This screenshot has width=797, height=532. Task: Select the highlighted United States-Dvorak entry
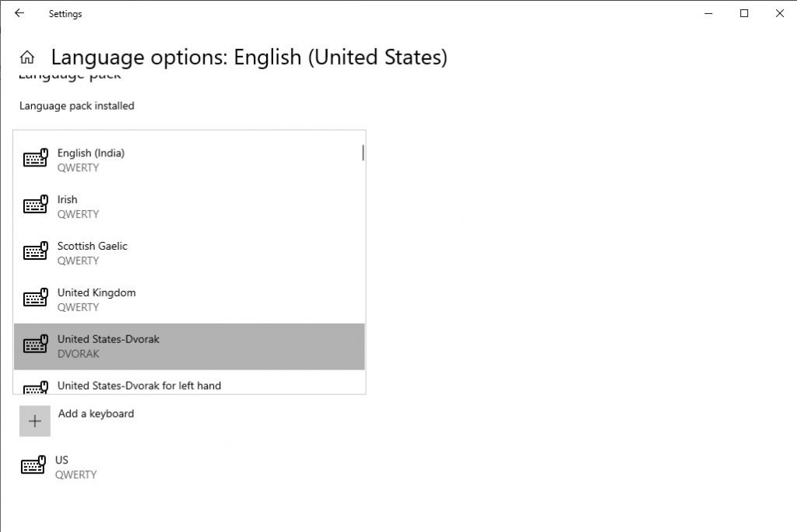coord(187,346)
